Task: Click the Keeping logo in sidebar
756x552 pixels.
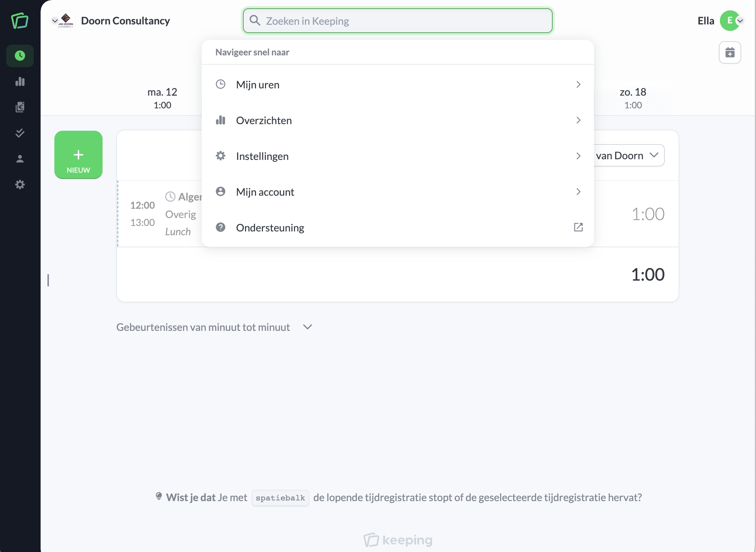Action: 20,21
